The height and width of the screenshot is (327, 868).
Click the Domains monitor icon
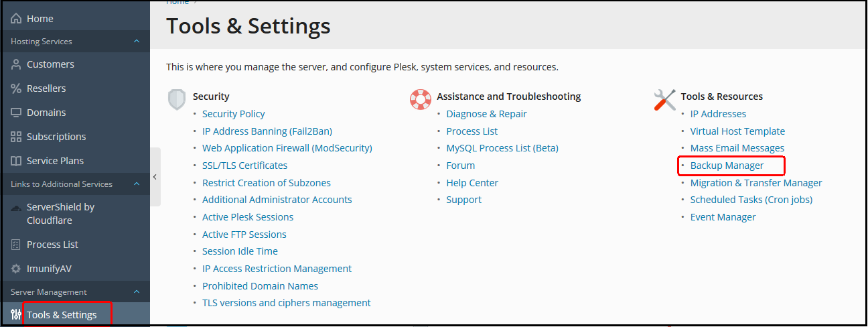tap(16, 113)
